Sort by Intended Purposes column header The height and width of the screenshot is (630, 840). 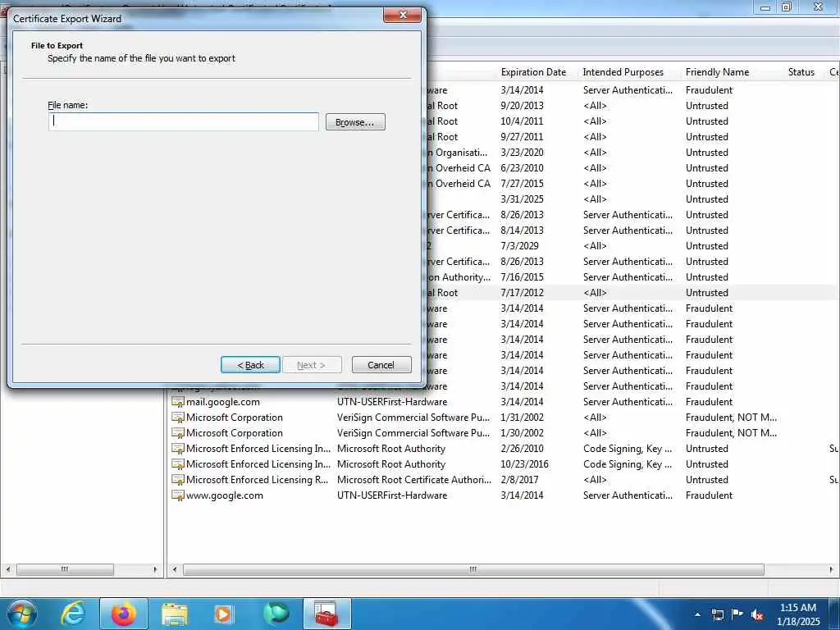pyautogui.click(x=623, y=72)
